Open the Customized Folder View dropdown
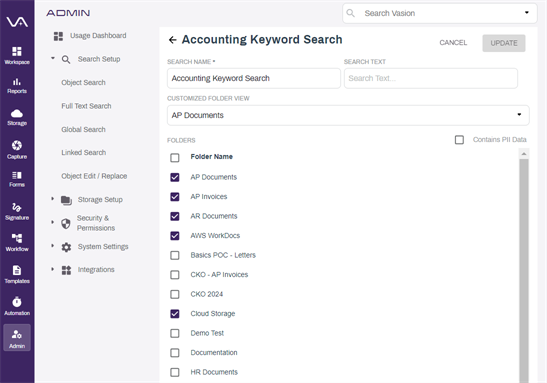This screenshot has height=383, width=547. coord(348,115)
